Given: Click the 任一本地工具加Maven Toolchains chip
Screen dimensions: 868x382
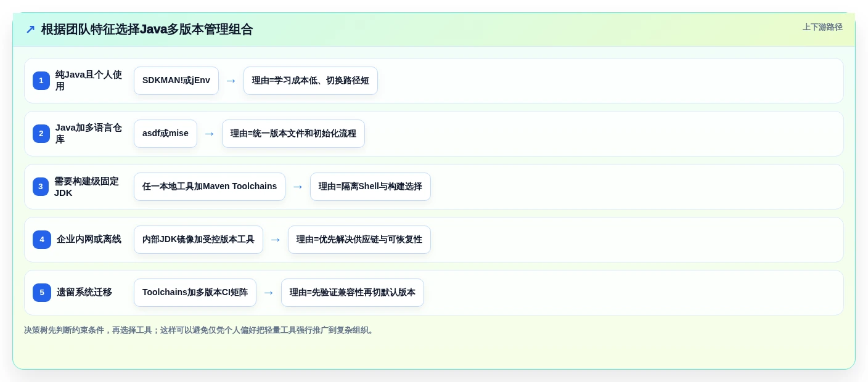Looking at the screenshot, I should pyautogui.click(x=210, y=187).
